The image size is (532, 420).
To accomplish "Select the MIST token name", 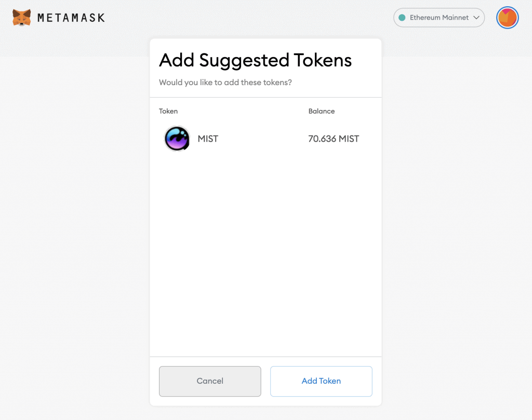I will 208,139.
